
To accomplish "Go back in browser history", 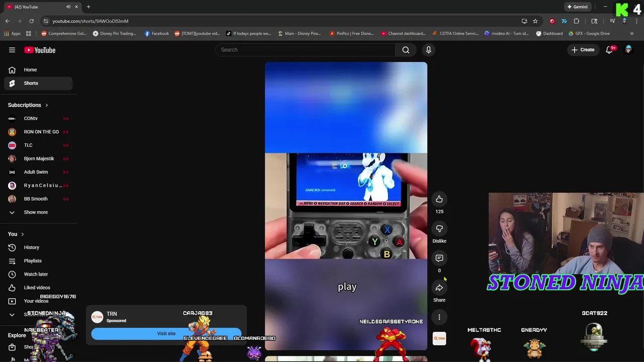I will 7,21.
